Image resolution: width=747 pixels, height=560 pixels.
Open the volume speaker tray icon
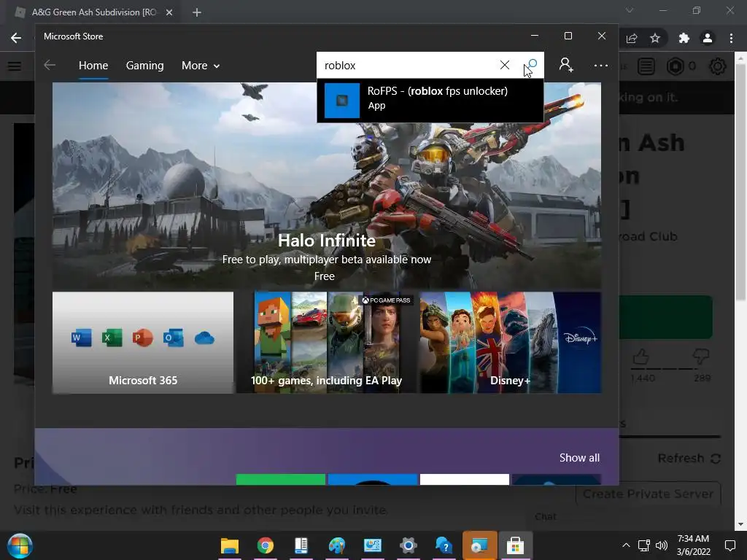[x=661, y=545]
